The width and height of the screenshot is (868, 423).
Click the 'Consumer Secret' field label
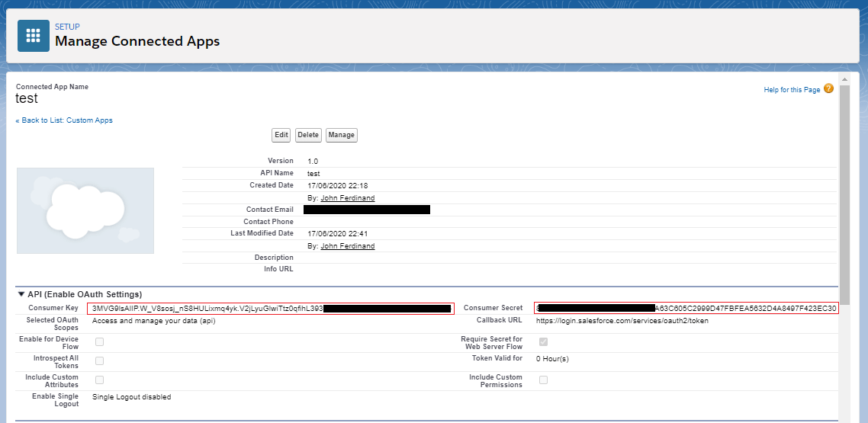pos(493,308)
